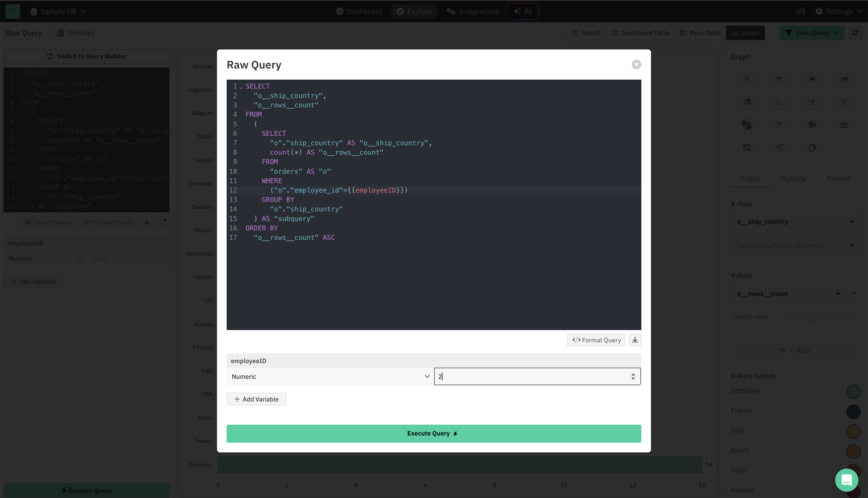
Task: Open the Numeric type dropdown in modal
Action: pos(330,376)
